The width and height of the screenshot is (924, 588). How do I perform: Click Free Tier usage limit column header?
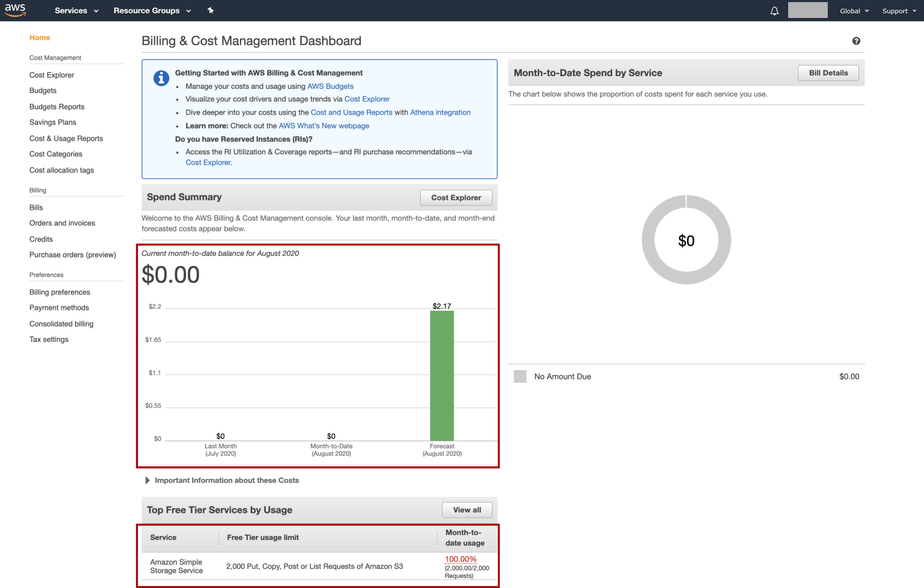(263, 537)
